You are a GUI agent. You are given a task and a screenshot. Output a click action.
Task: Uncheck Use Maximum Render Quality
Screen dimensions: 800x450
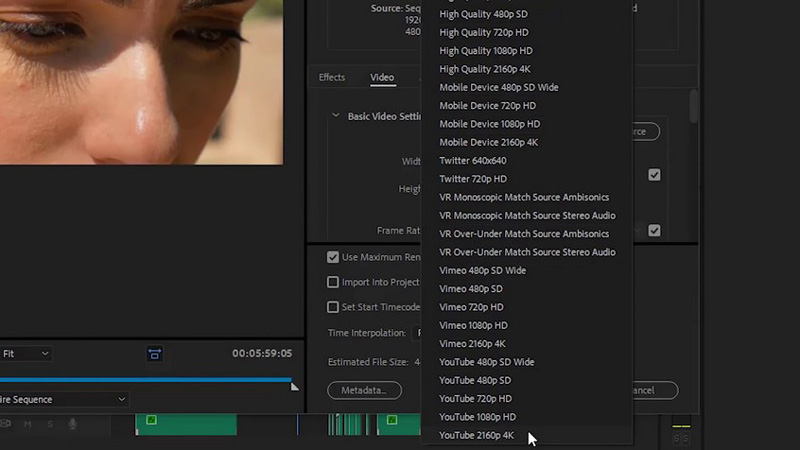coord(333,257)
